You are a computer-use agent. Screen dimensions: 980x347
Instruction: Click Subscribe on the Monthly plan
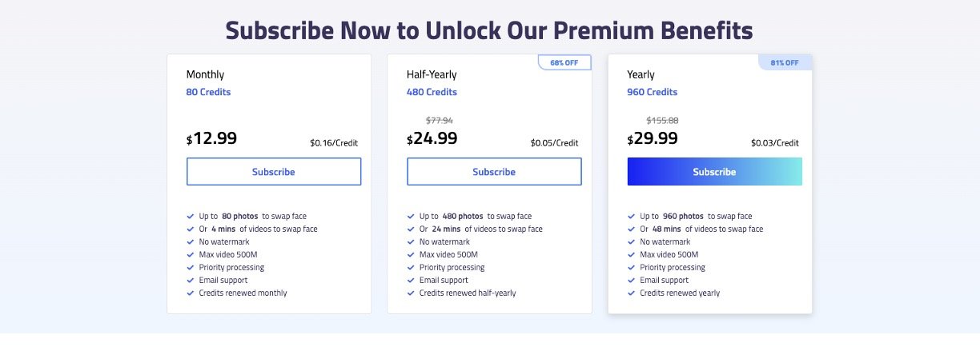(273, 172)
